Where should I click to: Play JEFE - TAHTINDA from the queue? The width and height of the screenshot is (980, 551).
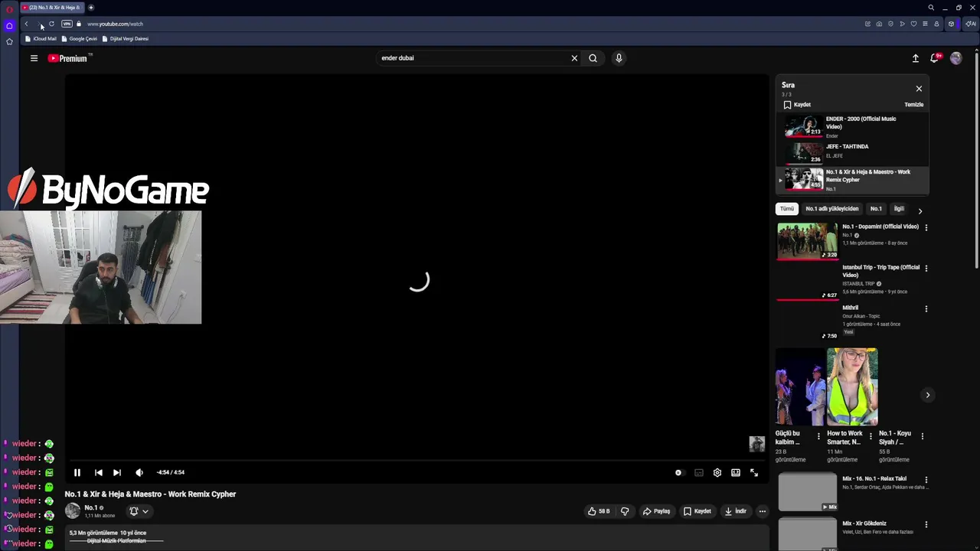click(x=853, y=152)
